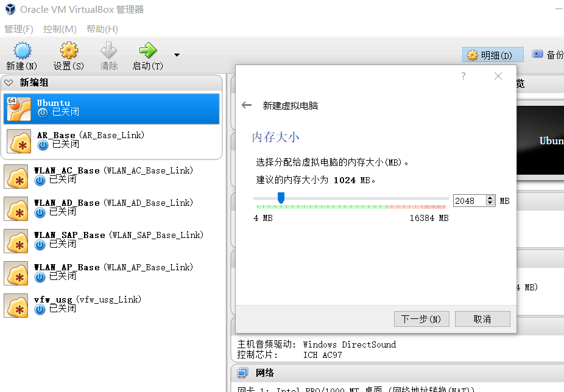Click the 16384 MB maximum label

point(429,218)
